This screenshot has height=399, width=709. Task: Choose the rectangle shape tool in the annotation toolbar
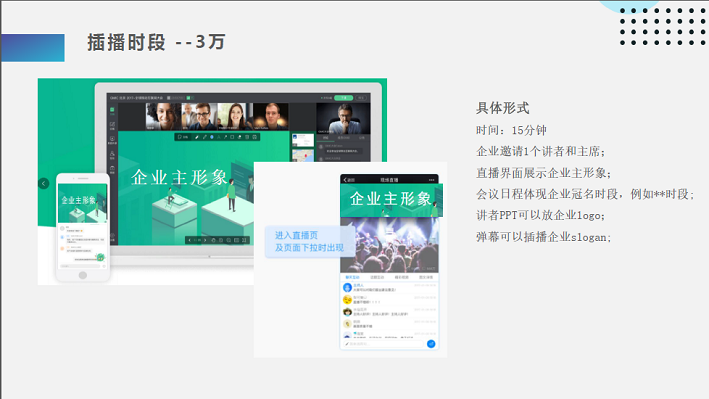pos(232,137)
